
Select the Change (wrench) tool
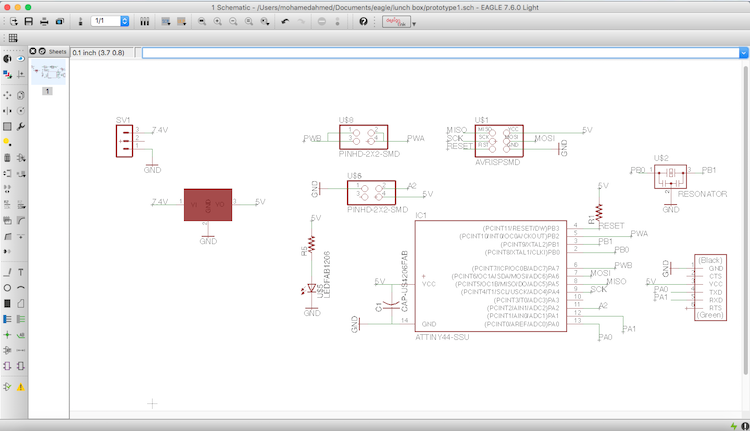tap(21, 127)
